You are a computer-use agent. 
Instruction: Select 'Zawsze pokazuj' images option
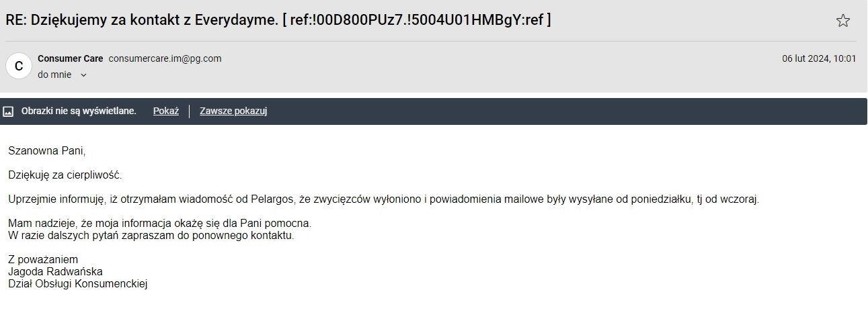(233, 111)
